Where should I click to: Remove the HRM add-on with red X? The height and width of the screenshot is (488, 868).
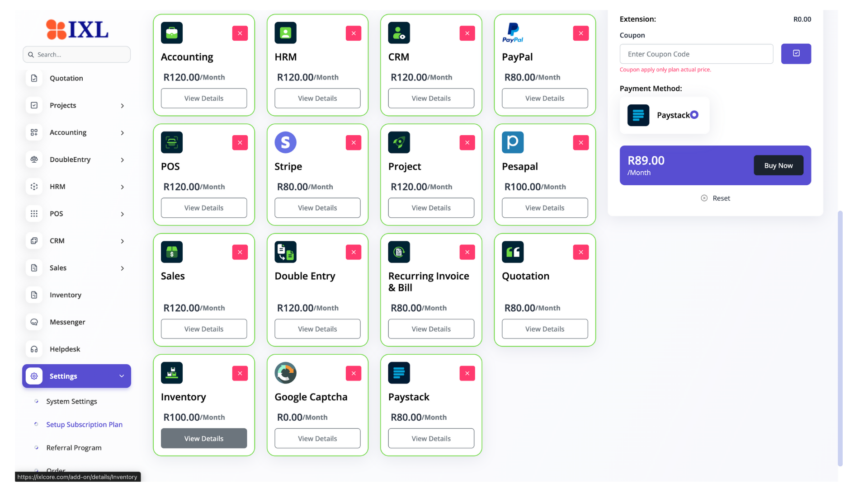coord(354,33)
